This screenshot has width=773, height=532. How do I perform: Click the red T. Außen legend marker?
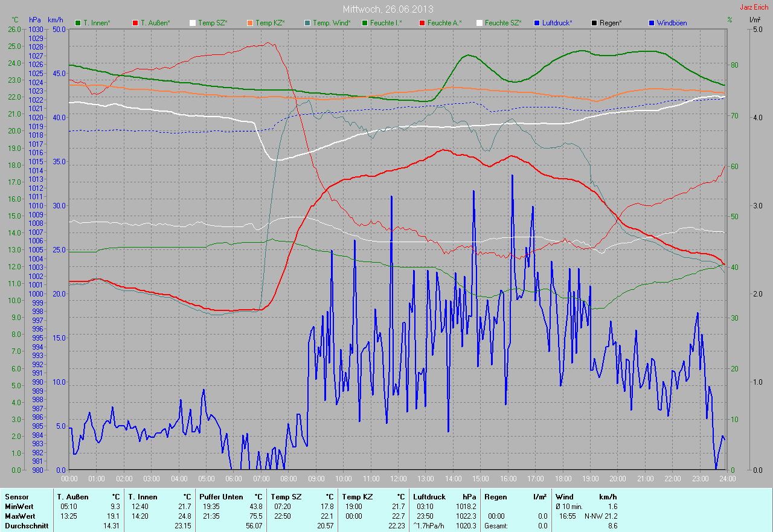coord(135,23)
